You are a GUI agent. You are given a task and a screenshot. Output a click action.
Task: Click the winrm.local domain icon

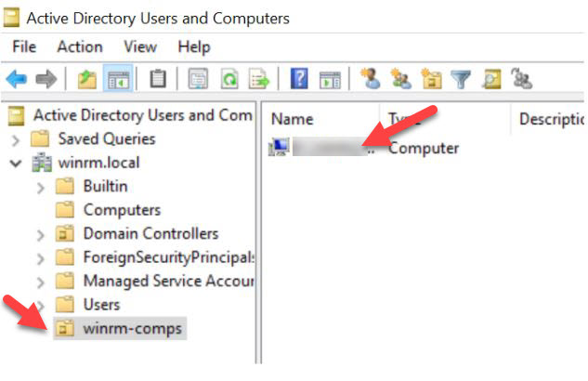42,163
